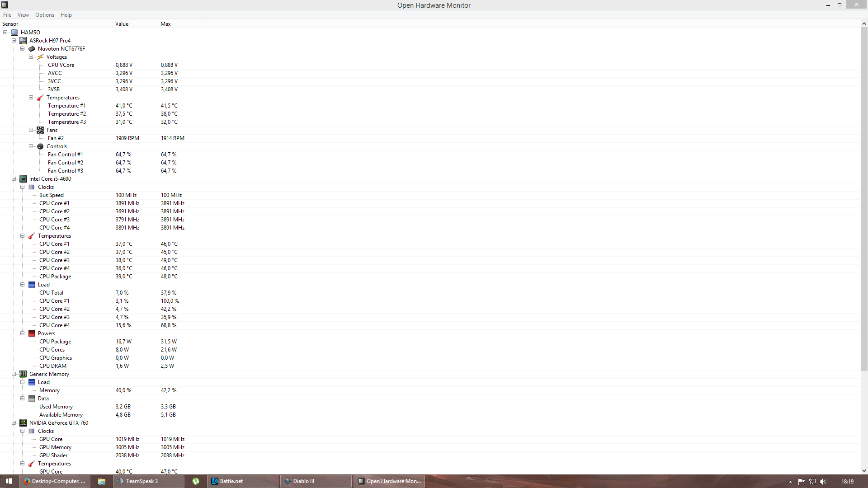Image resolution: width=868 pixels, height=488 pixels.
Task: Collapse the Controls tree node
Action: click(31, 146)
